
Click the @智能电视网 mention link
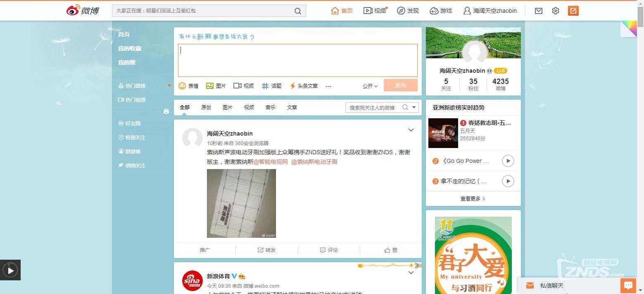click(x=271, y=162)
